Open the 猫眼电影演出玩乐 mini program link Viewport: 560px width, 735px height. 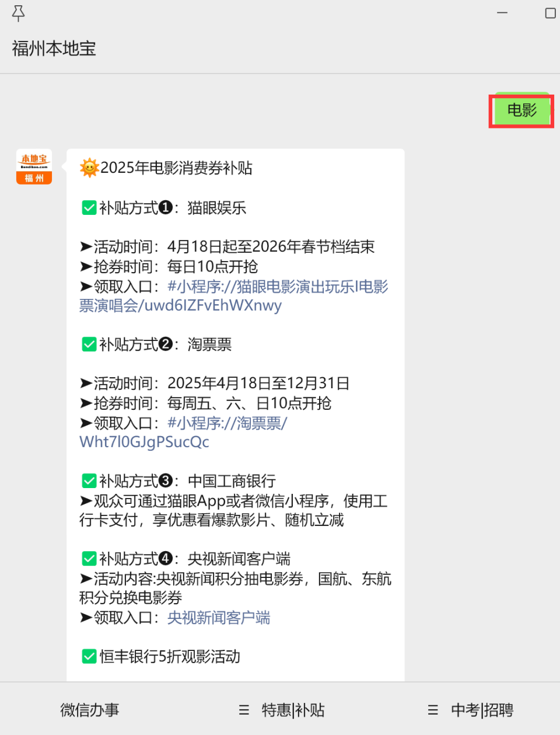(234, 296)
